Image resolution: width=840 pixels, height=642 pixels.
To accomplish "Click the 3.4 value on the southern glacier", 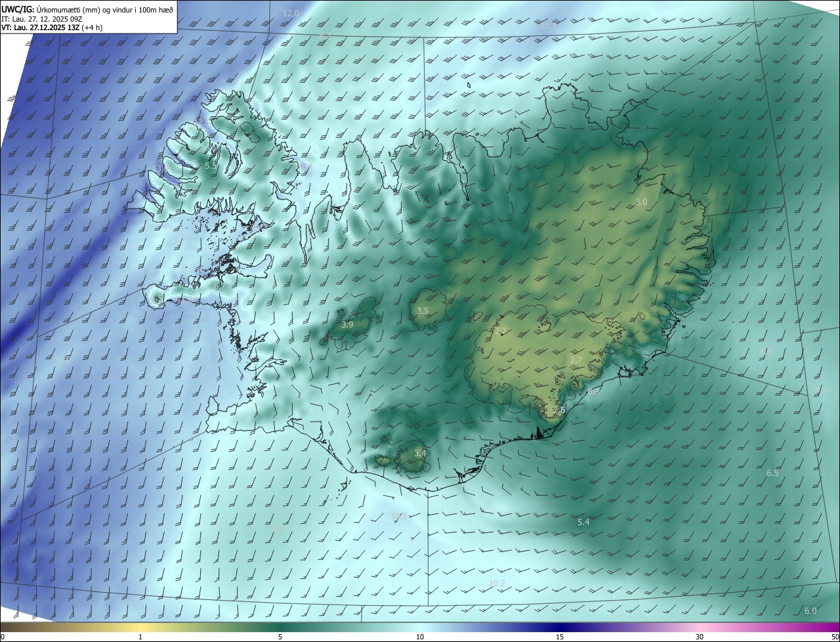I will pos(420,454).
